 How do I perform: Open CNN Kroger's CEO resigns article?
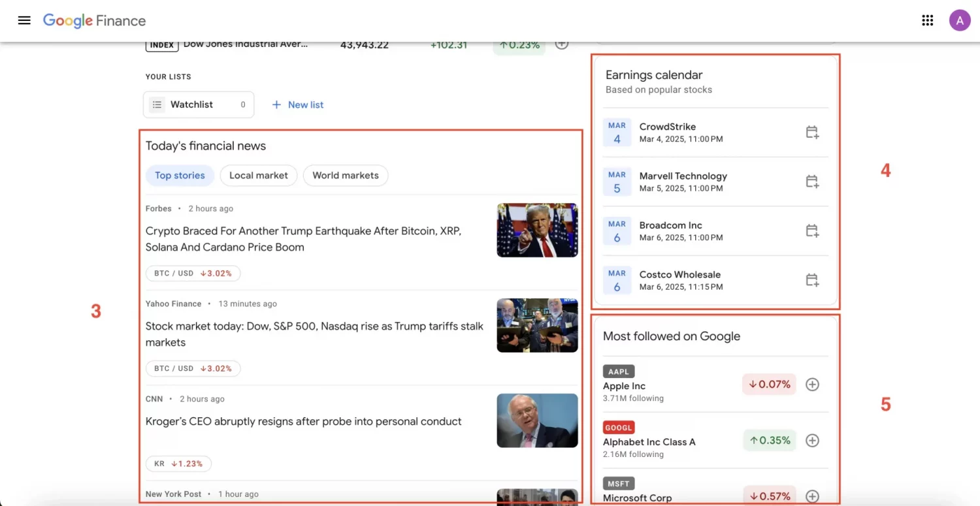tap(304, 422)
